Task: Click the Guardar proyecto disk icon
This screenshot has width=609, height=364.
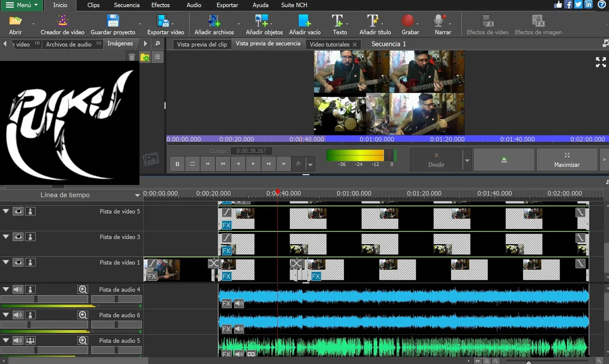Action: 113,20
